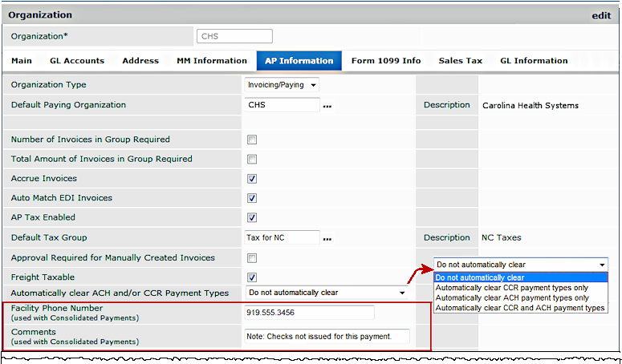Go to the Sales Tax tab
The image size is (622, 364).
pos(460,61)
